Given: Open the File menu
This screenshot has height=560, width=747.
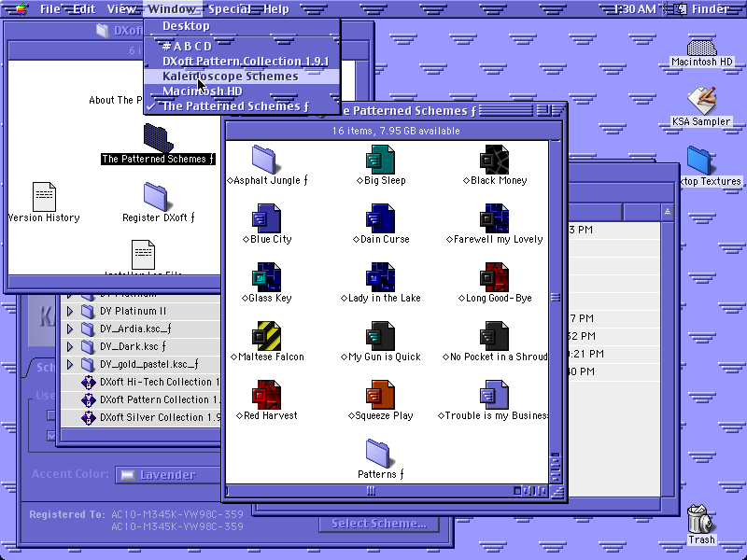Looking at the screenshot, I should 50,8.
